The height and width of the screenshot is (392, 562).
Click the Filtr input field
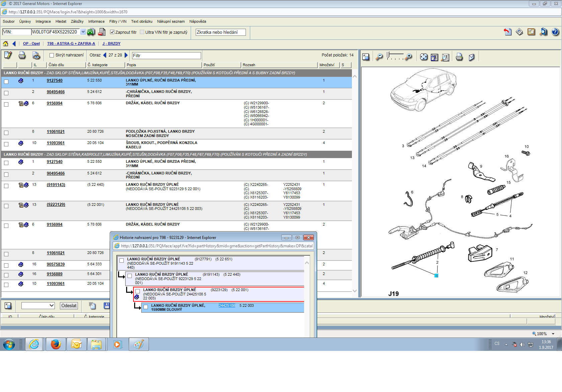click(167, 55)
